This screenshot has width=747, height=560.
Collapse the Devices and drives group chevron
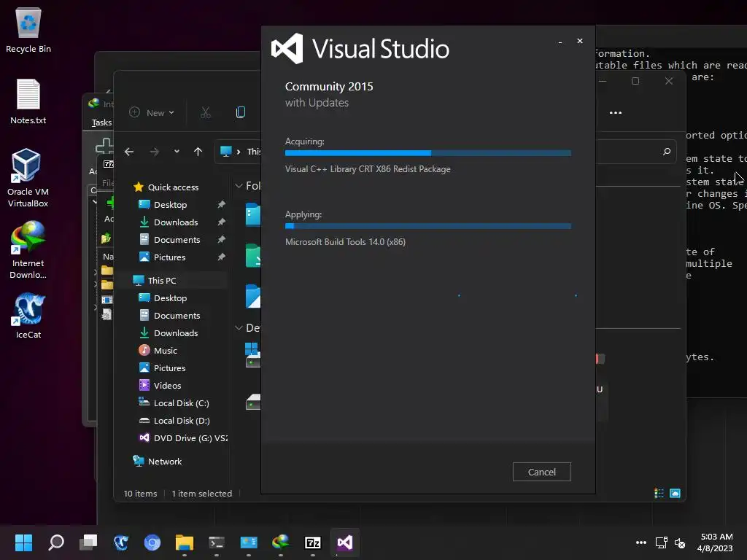[x=239, y=327]
